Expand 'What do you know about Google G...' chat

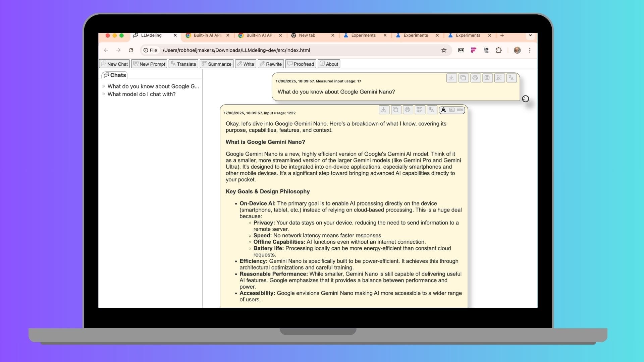coord(104,86)
